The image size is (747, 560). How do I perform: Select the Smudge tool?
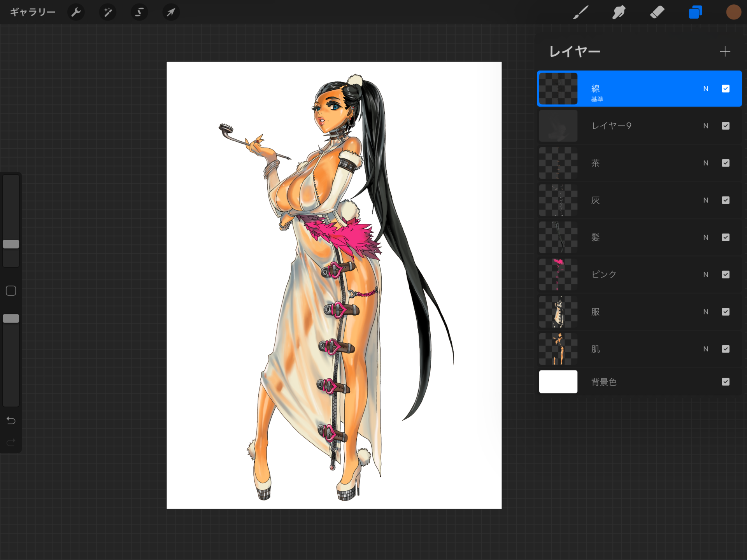tap(619, 12)
